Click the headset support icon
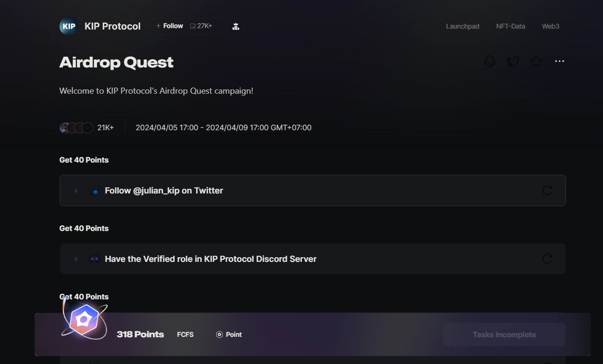Screen dimensions: 603x364 pos(490,61)
